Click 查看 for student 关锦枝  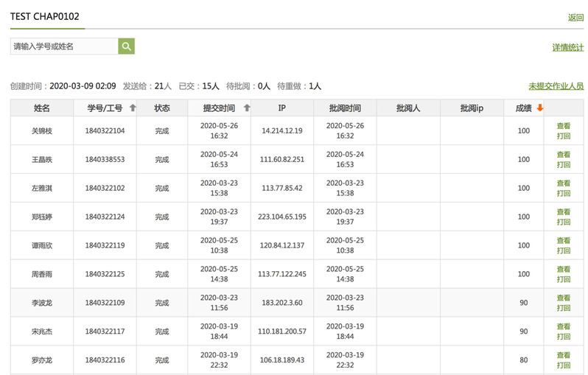[x=563, y=126]
